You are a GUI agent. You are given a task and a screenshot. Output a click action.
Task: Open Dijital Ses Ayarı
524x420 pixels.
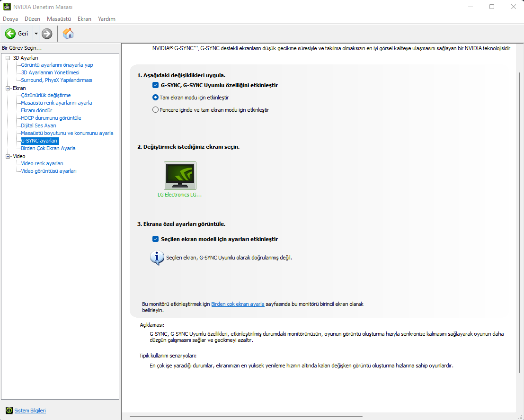click(x=38, y=125)
